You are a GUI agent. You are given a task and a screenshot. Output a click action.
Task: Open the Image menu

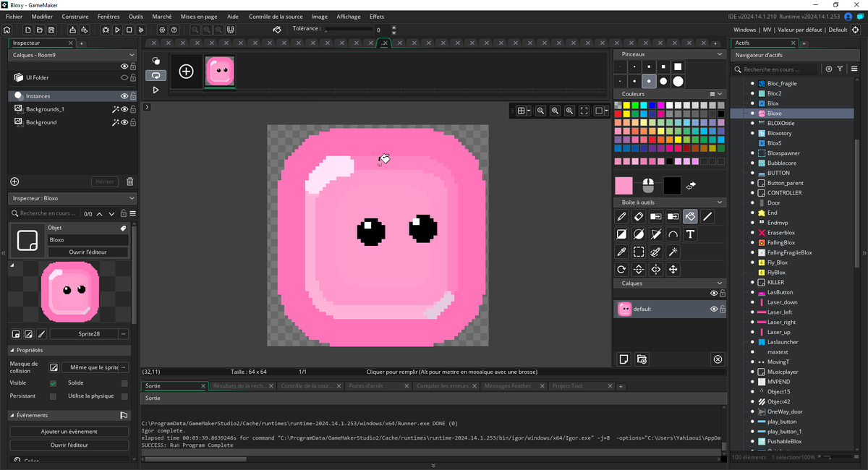[x=319, y=16]
